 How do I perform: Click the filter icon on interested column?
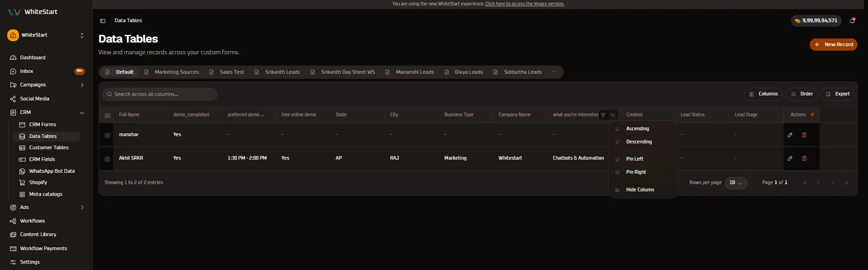click(x=603, y=115)
